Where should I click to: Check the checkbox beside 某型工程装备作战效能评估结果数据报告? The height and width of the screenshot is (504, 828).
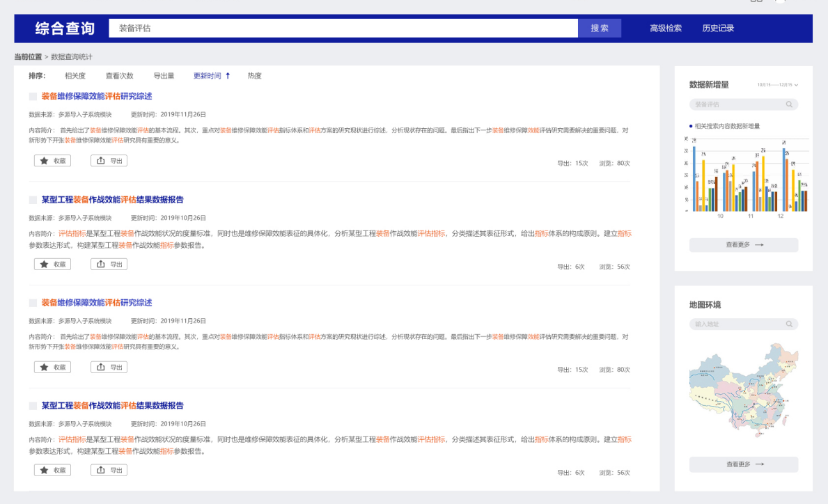click(x=33, y=200)
